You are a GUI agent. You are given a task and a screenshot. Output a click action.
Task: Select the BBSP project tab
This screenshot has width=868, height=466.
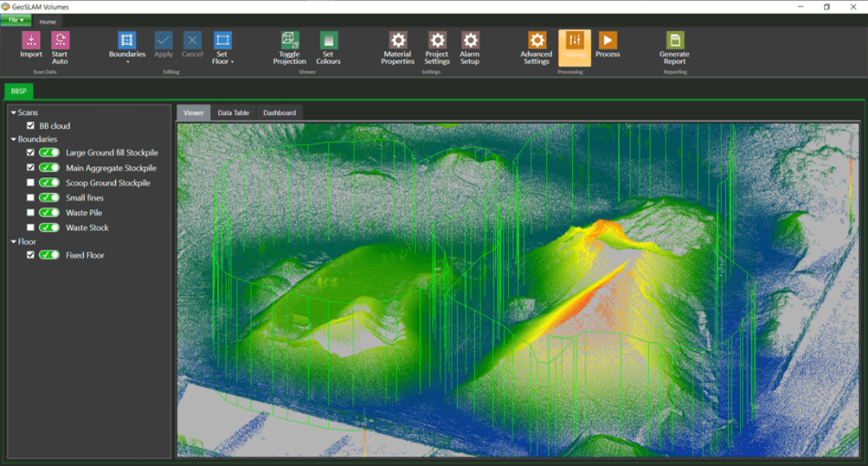(19, 90)
